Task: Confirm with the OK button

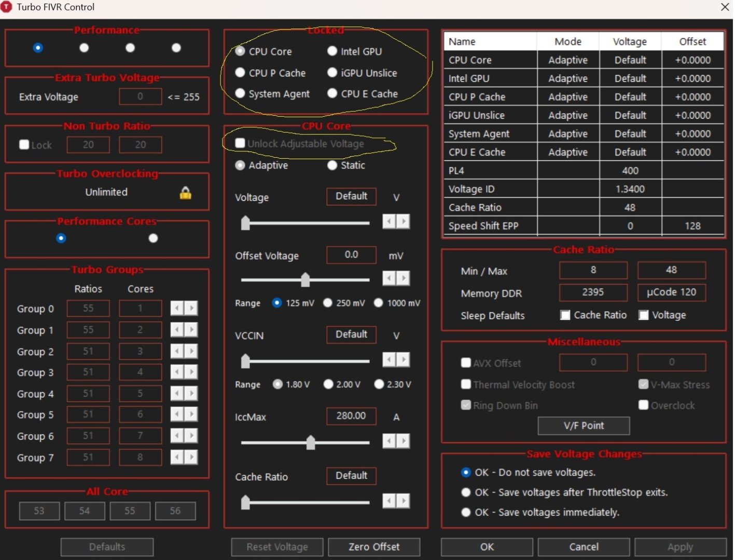Action: pos(487,547)
